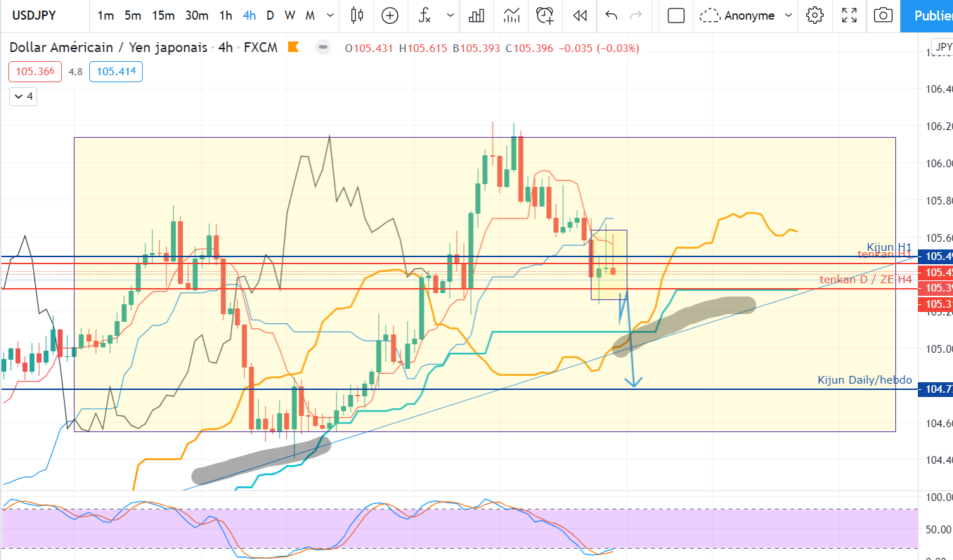Open the fx indicators menu

(x=424, y=15)
